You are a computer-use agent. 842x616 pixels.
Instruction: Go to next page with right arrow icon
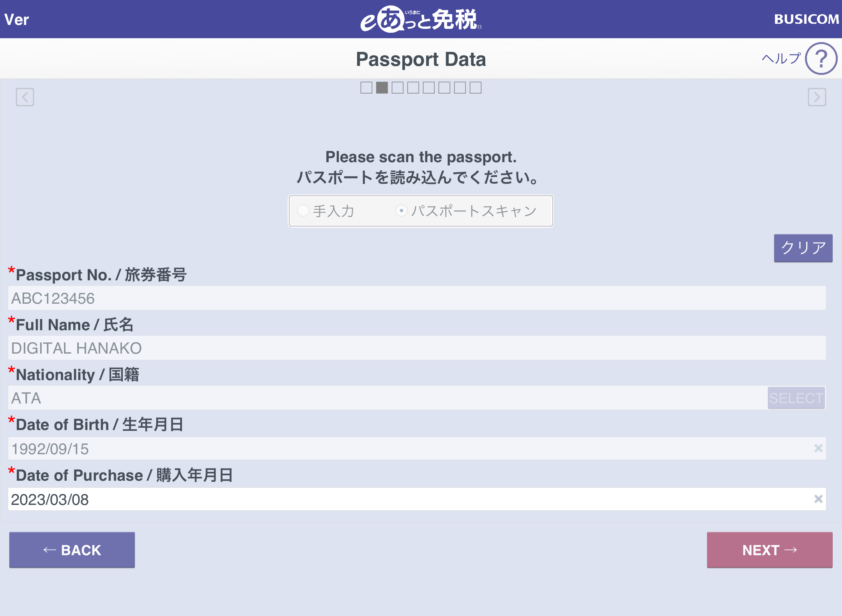pos(817,97)
